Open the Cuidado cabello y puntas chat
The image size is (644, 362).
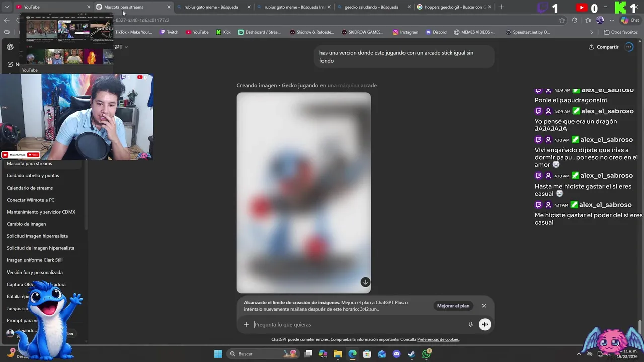43,176
